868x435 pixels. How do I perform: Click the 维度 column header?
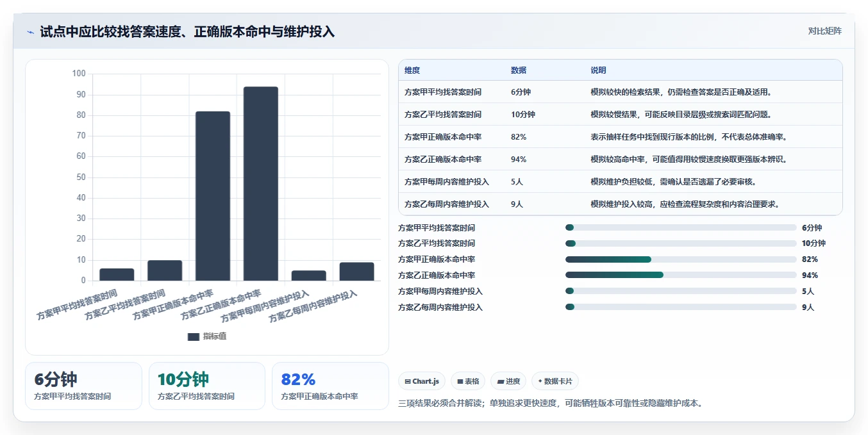pyautogui.click(x=412, y=70)
